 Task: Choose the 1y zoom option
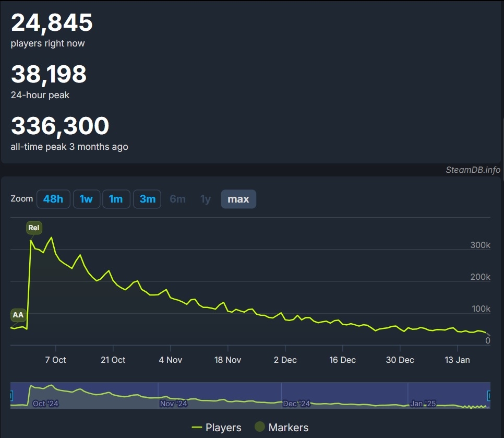click(206, 199)
